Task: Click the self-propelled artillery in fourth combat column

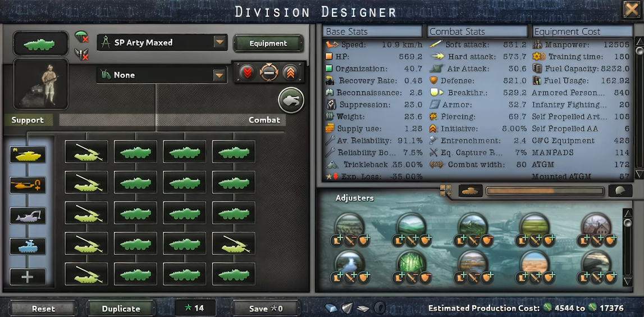Action: coord(233,243)
